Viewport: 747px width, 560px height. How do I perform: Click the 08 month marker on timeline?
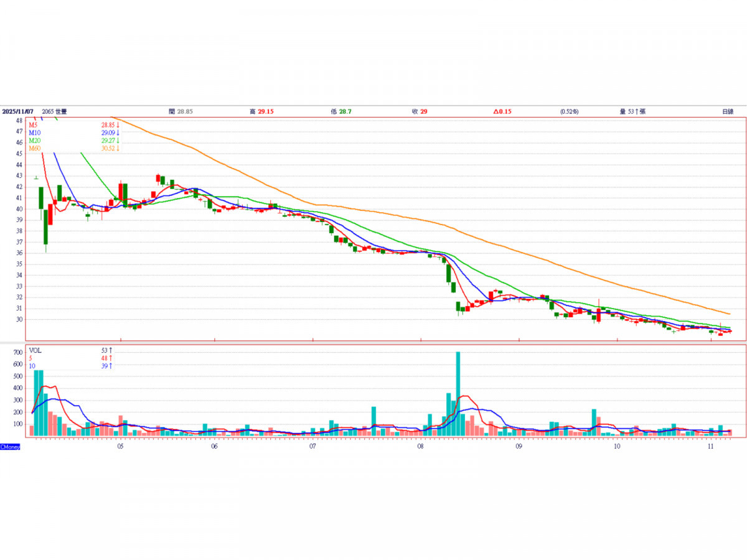point(421,446)
